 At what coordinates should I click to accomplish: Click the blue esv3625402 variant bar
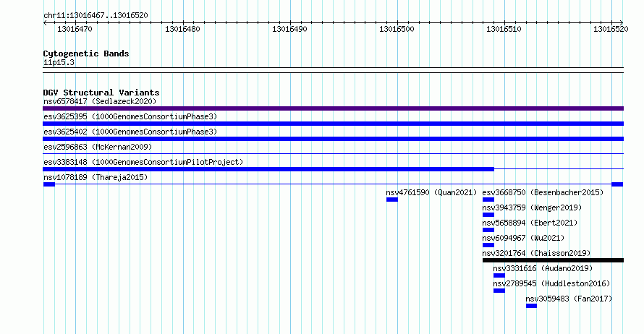click(x=333, y=139)
